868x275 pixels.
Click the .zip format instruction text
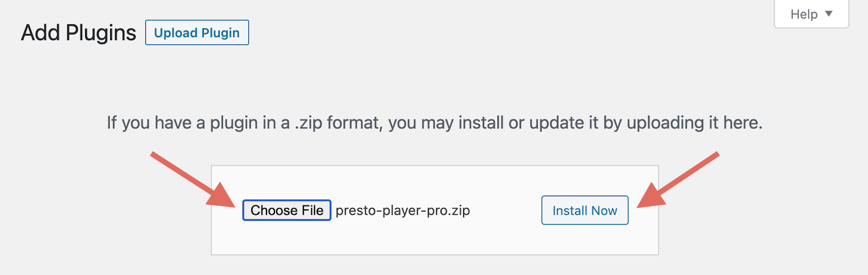pyautogui.click(x=434, y=123)
